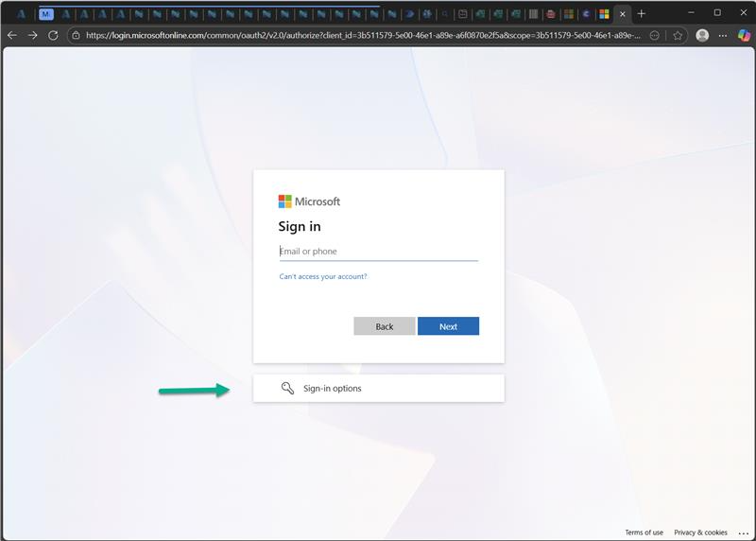Open Copilot icon in the toolbar

[744, 35]
